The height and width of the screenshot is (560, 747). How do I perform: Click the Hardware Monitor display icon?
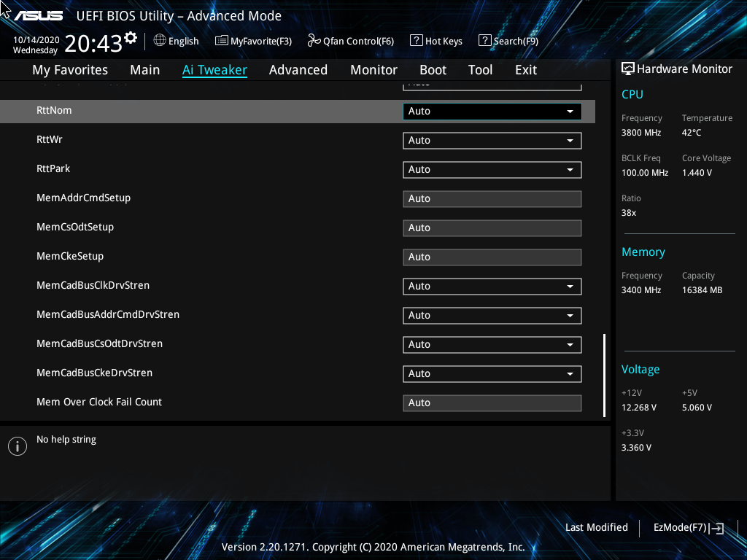(x=628, y=69)
